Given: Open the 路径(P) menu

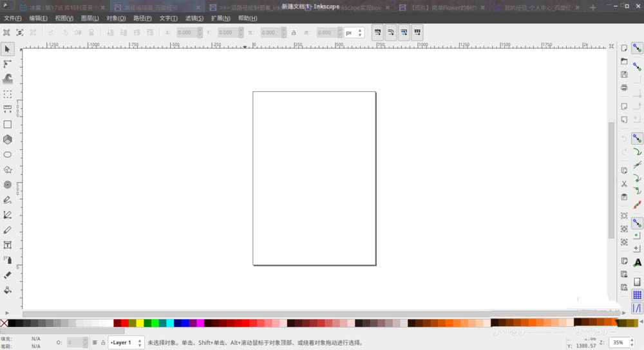Looking at the screenshot, I should click(142, 18).
